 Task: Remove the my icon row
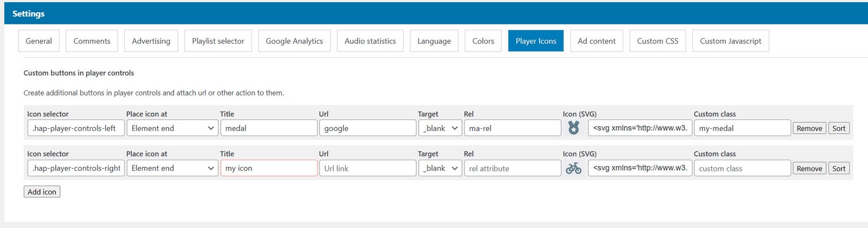[809, 169]
